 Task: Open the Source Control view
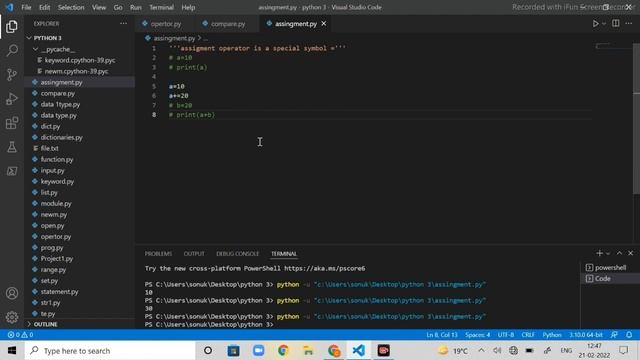pyautogui.click(x=12, y=75)
